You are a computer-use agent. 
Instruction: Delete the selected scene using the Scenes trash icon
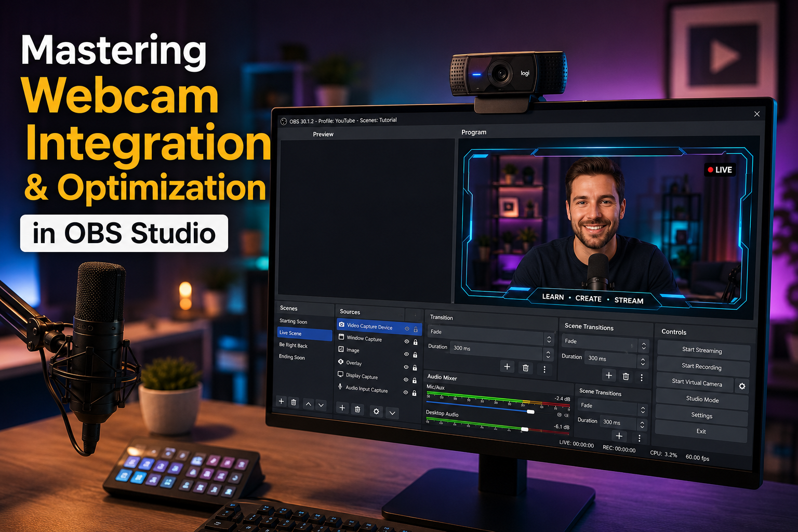294,403
